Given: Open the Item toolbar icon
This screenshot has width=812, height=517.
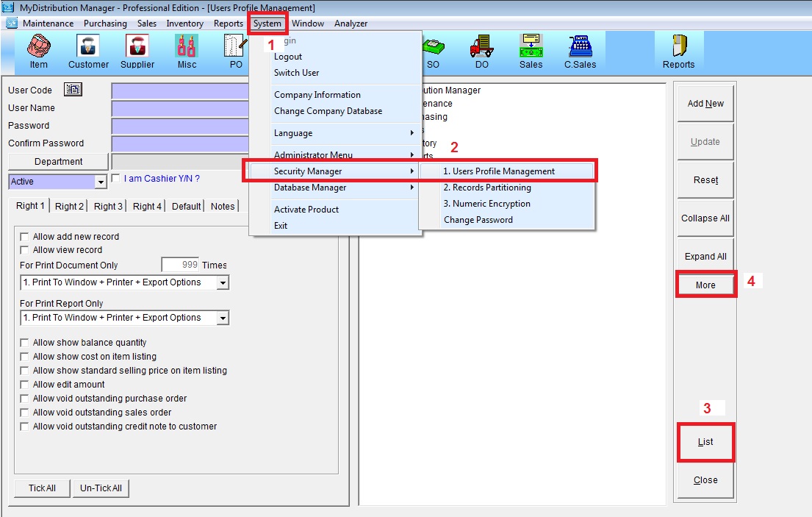Looking at the screenshot, I should [38, 51].
